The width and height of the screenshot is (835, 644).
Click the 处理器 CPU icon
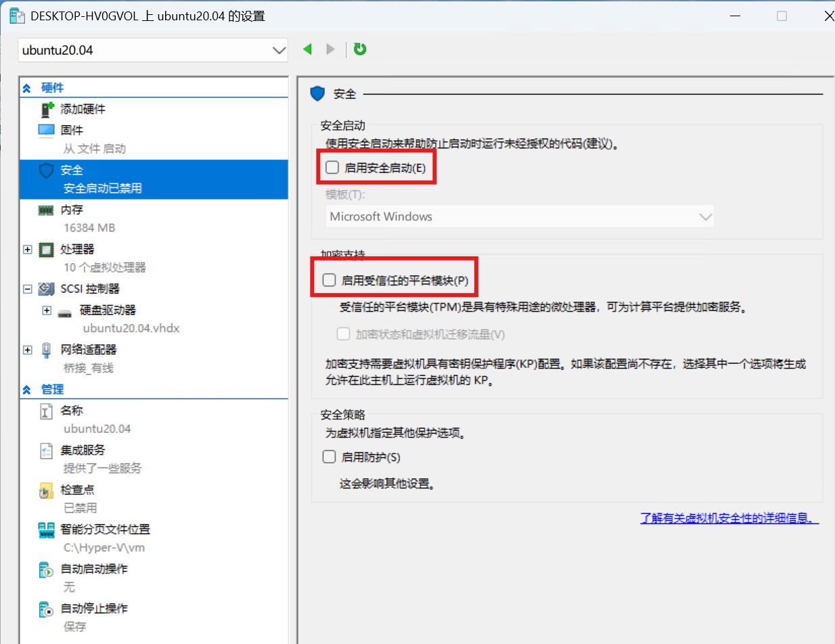[x=47, y=250]
